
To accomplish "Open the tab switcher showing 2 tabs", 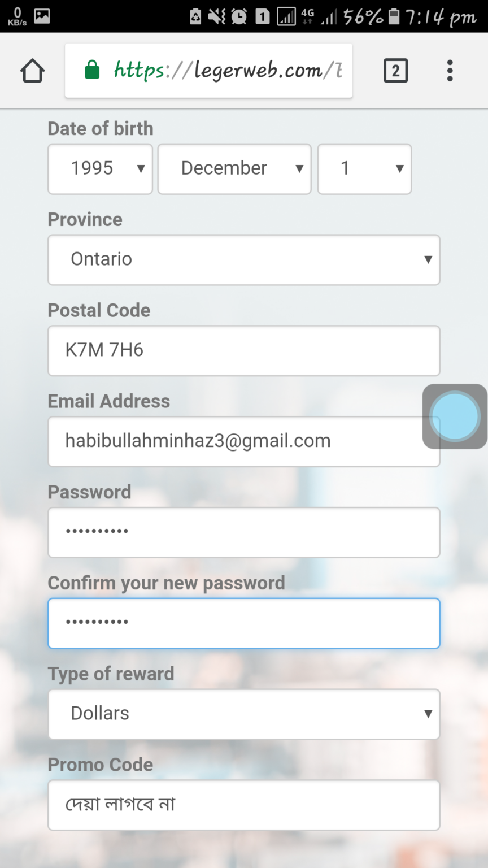I will [x=395, y=71].
